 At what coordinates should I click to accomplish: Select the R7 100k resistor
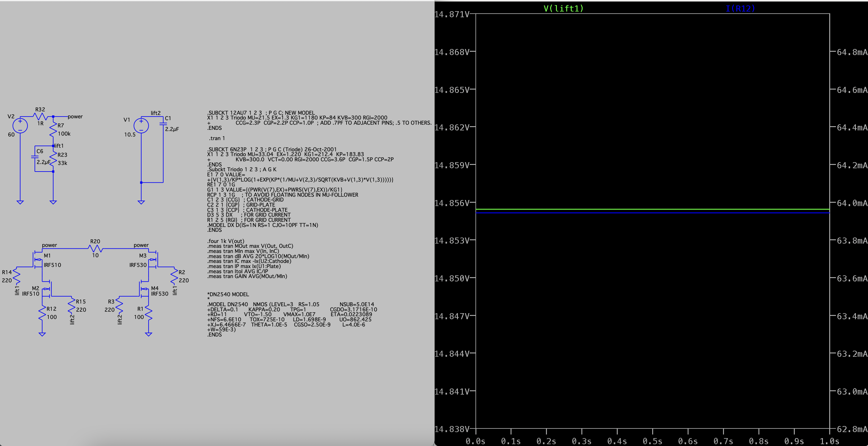coord(53,130)
